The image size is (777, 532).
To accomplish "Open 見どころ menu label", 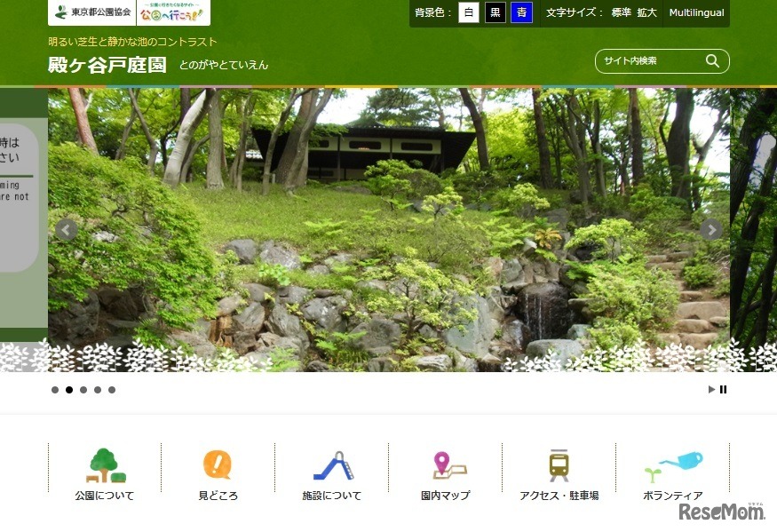I will 218,496.
